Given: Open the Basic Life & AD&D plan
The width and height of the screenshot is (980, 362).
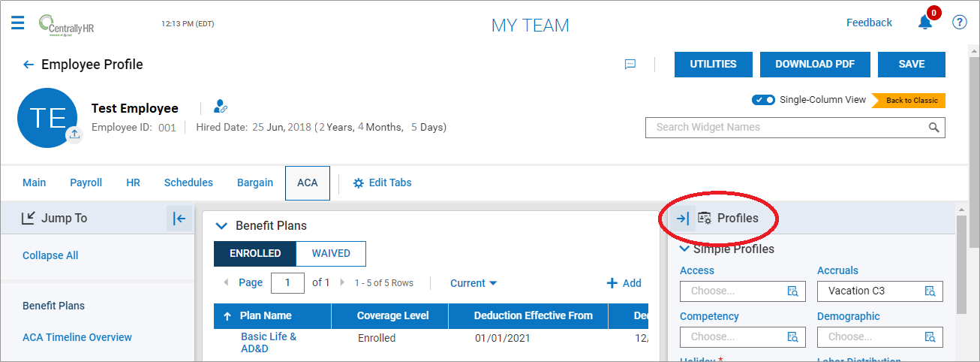Looking at the screenshot, I should coord(269,342).
